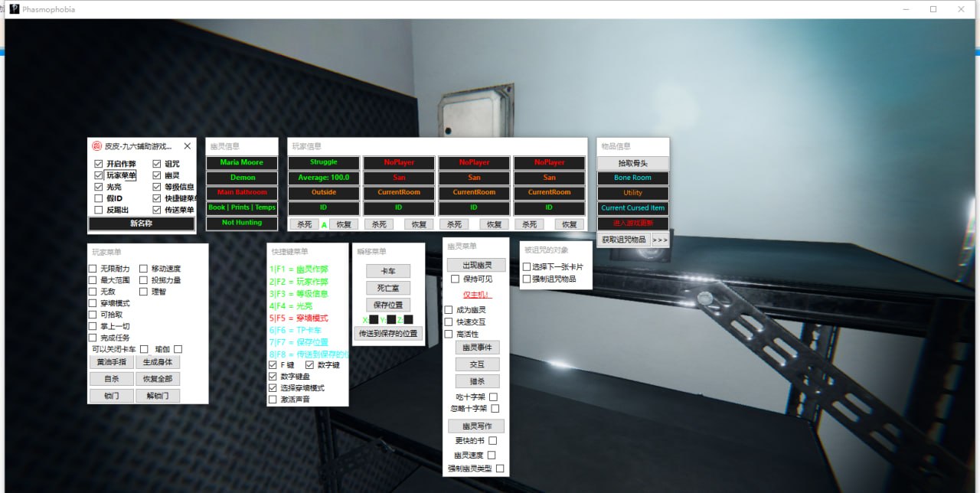
Task: Enable the 成为幽灵 checkbox
Action: click(x=449, y=310)
